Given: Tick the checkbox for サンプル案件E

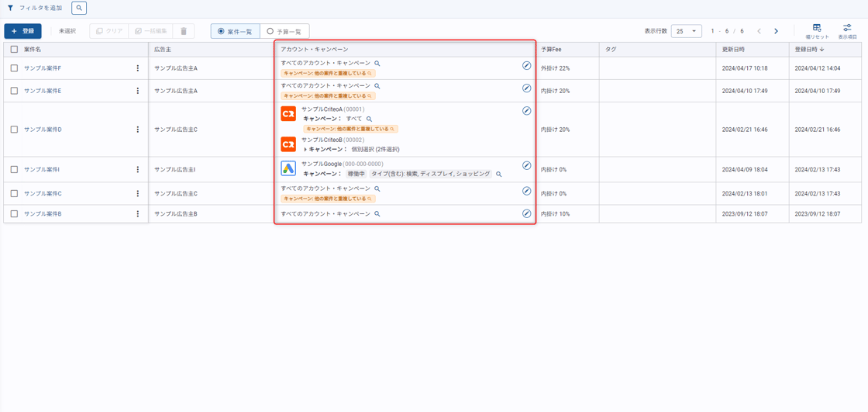Looking at the screenshot, I should (x=14, y=91).
